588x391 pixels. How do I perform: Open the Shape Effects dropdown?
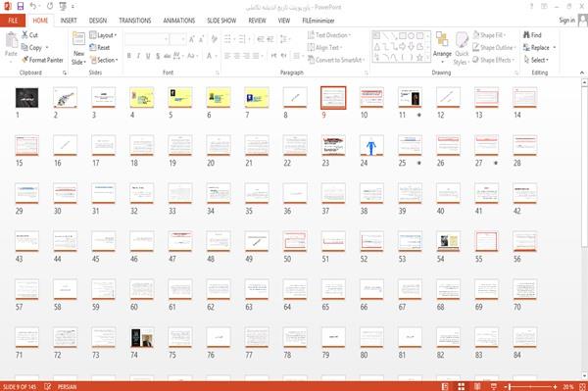(x=493, y=60)
